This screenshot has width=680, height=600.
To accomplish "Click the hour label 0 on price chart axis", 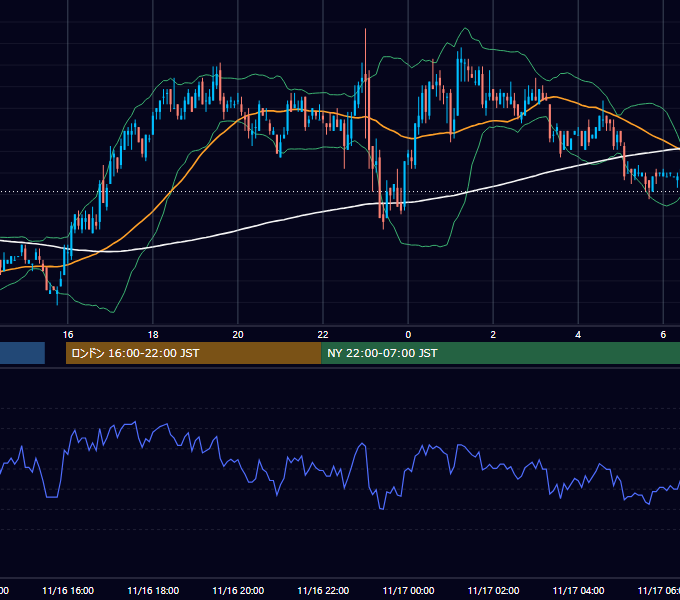I will 408,335.
